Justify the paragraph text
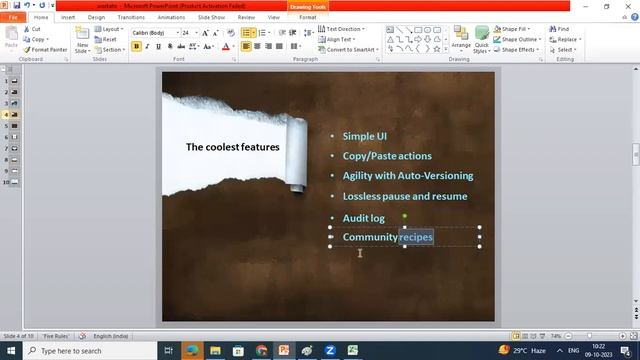Viewport: 640px width, 360px height. (x=279, y=46)
